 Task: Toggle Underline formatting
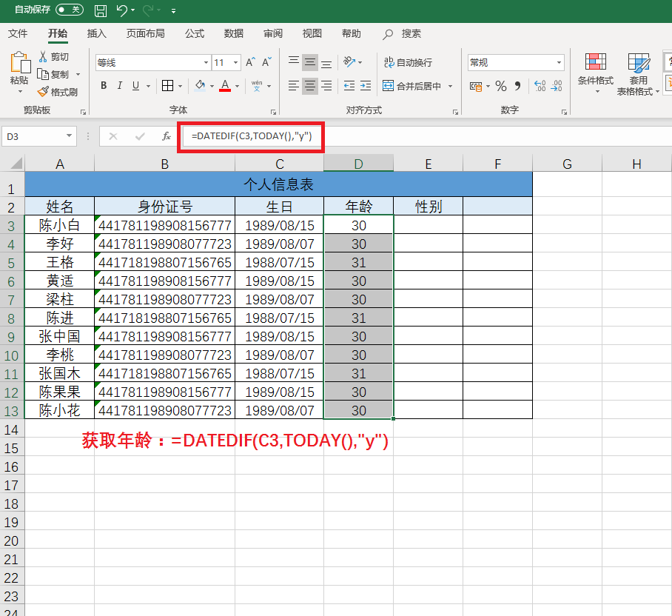click(136, 86)
